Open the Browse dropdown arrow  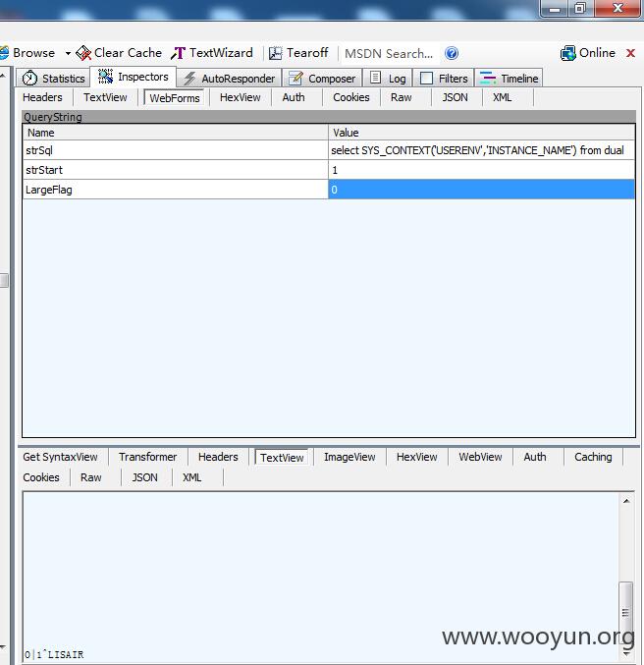click(68, 53)
